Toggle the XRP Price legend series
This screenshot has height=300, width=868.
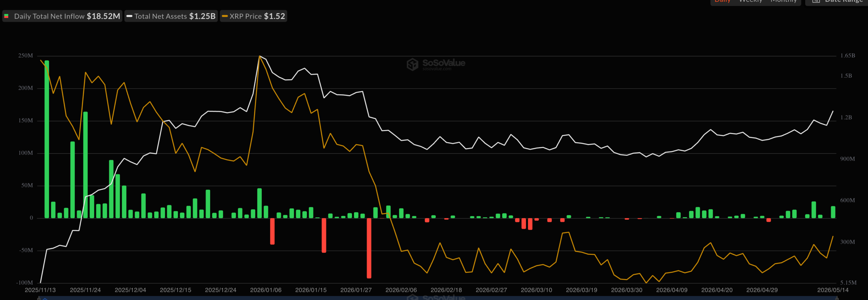pos(253,16)
